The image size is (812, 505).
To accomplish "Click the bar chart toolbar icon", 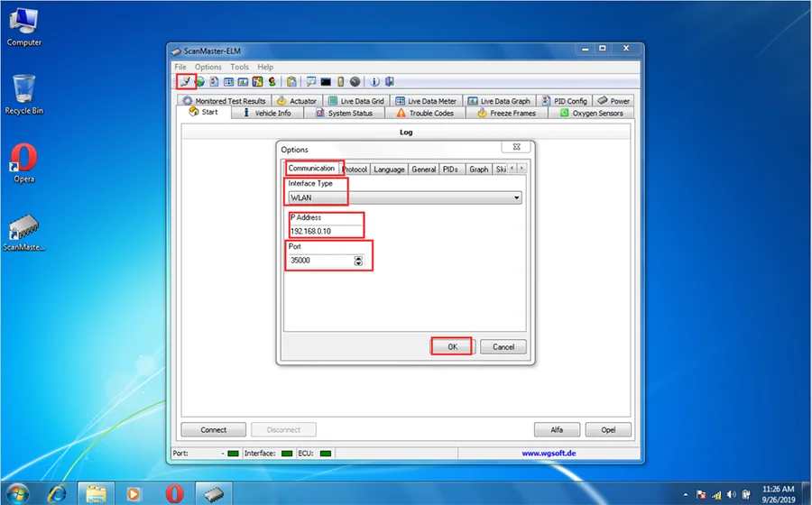I will click(243, 82).
